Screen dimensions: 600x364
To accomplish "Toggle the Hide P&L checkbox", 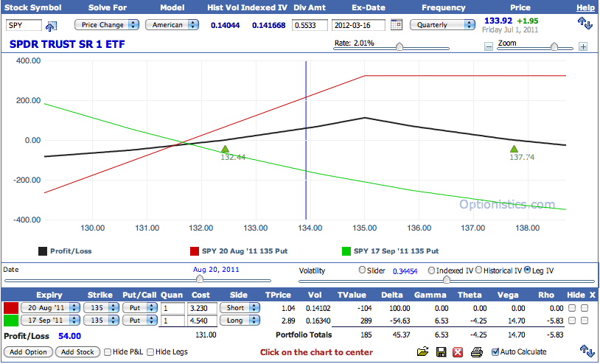I will 108,351.
